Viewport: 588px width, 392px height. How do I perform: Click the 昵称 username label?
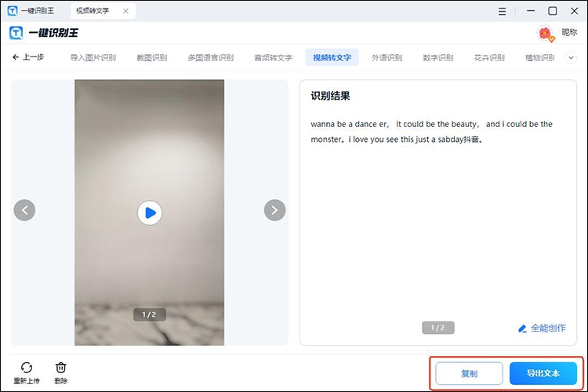pyautogui.click(x=569, y=33)
